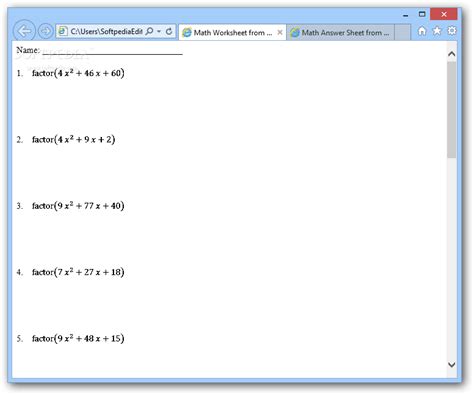Go back using the browser Back arrow

[x=24, y=31]
